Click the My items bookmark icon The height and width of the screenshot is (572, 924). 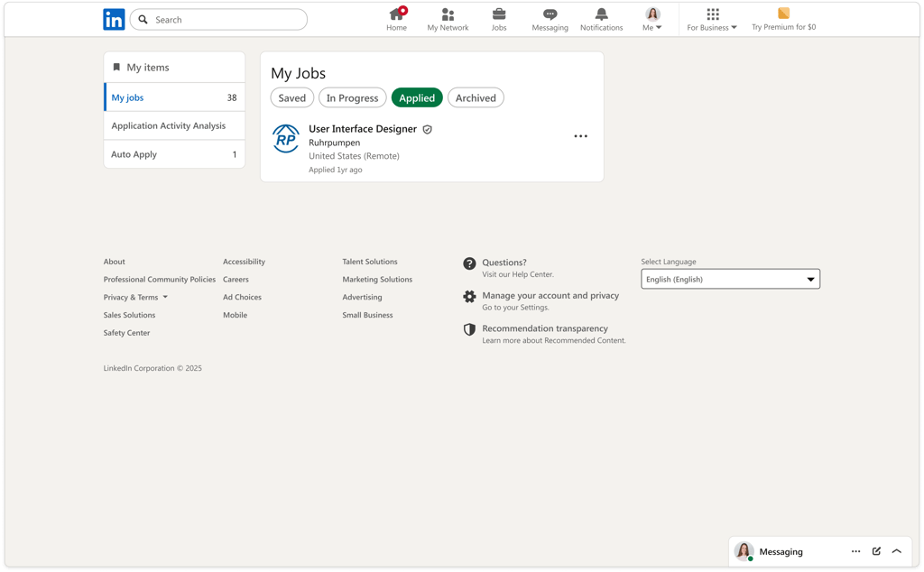116,67
